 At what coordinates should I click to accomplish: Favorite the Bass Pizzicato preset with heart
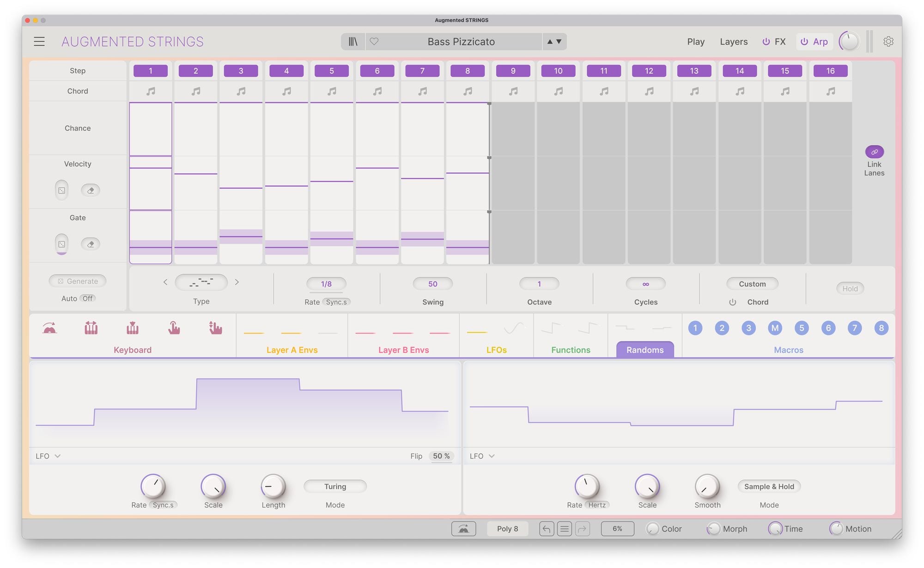click(374, 42)
